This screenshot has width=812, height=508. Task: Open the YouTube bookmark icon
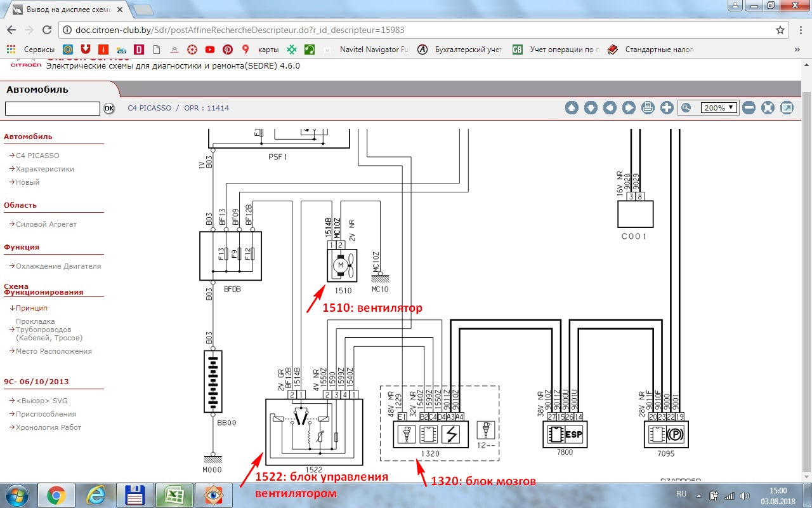pos(209,50)
